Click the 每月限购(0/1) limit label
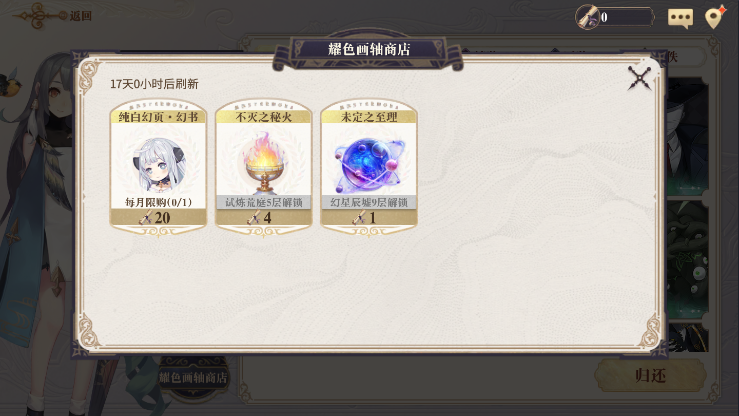Screen dimensions: 739x416 point(158,203)
